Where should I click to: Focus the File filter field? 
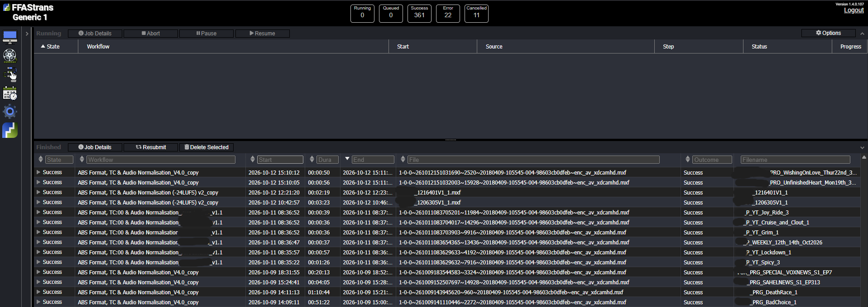tap(533, 160)
